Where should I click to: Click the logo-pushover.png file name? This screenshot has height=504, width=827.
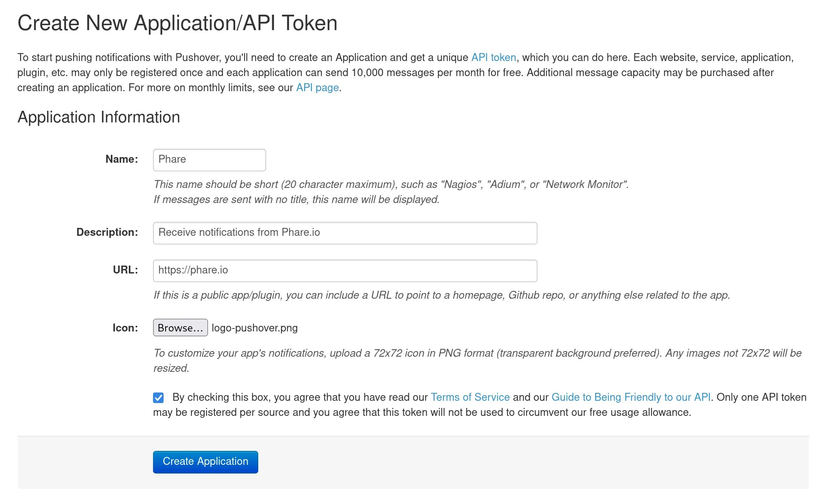(x=254, y=328)
